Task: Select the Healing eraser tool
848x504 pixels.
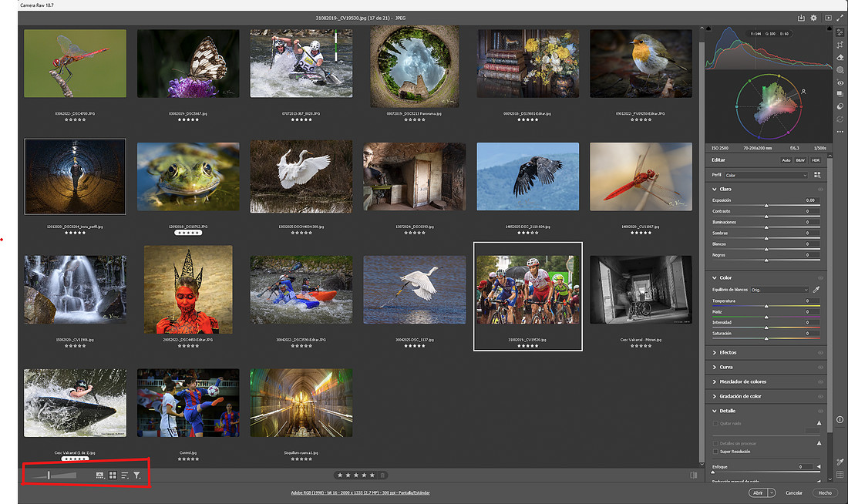Action: click(840, 57)
